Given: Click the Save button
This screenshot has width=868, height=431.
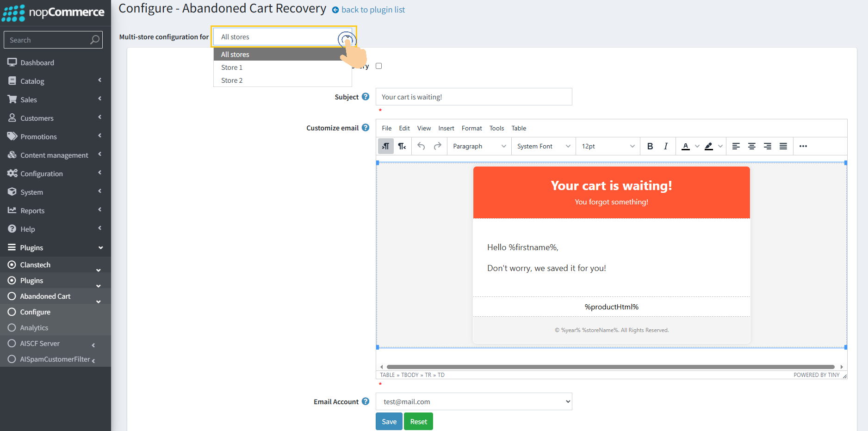Looking at the screenshot, I should point(389,421).
